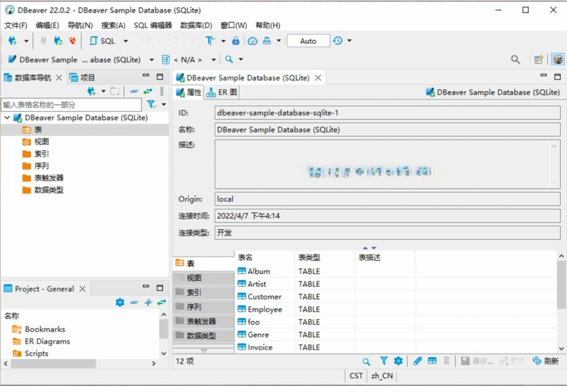This screenshot has height=392, width=567.
Task: Click gear settings icon in Project panel
Action: click(x=120, y=302)
